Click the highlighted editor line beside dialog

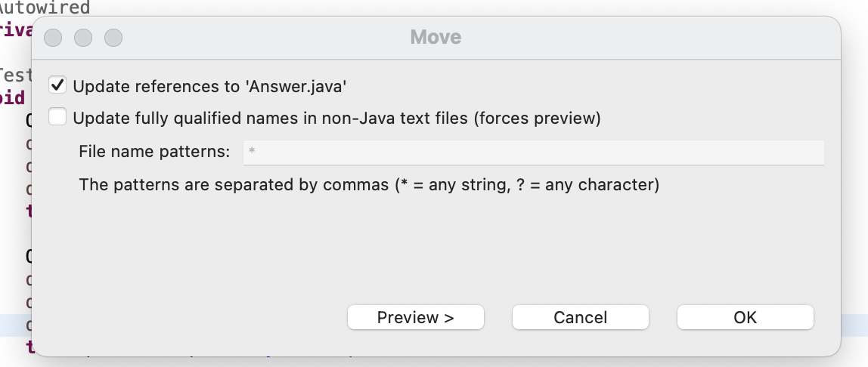pos(854,325)
